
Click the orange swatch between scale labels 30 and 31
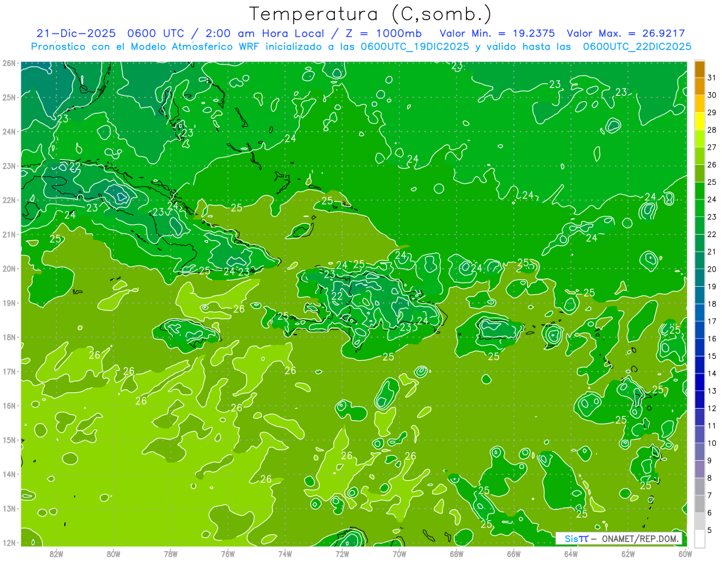pyautogui.click(x=699, y=87)
